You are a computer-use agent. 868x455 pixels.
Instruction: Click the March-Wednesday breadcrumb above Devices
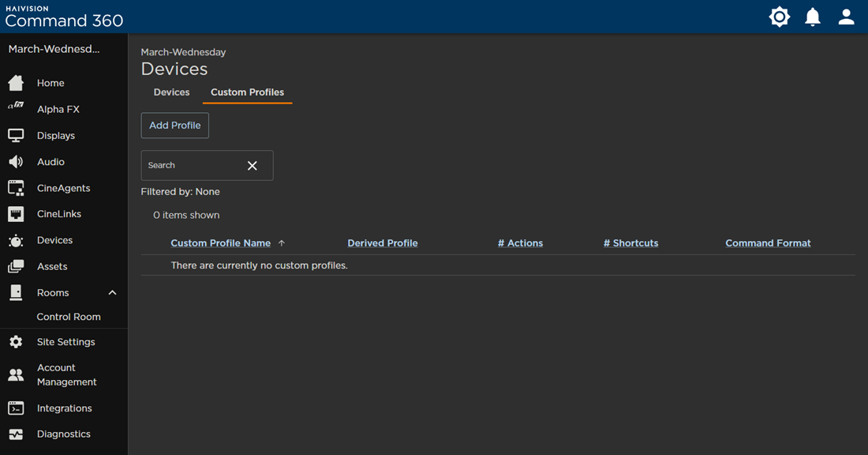(183, 52)
